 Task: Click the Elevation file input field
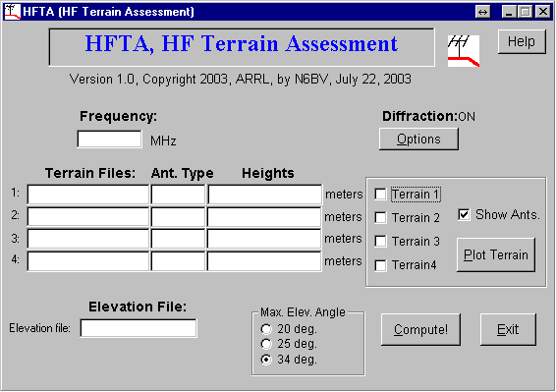point(139,328)
